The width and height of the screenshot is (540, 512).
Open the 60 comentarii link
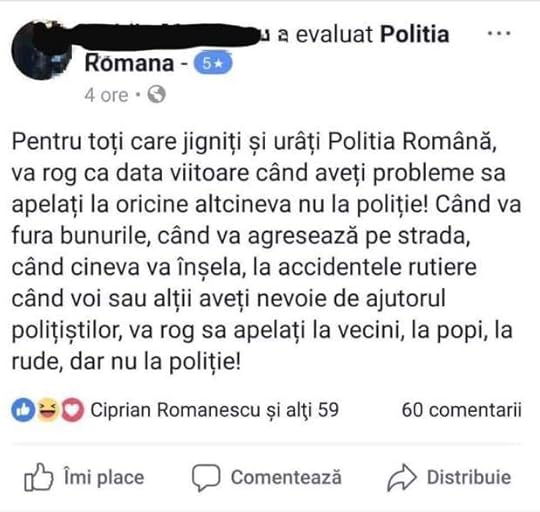pyautogui.click(x=461, y=410)
